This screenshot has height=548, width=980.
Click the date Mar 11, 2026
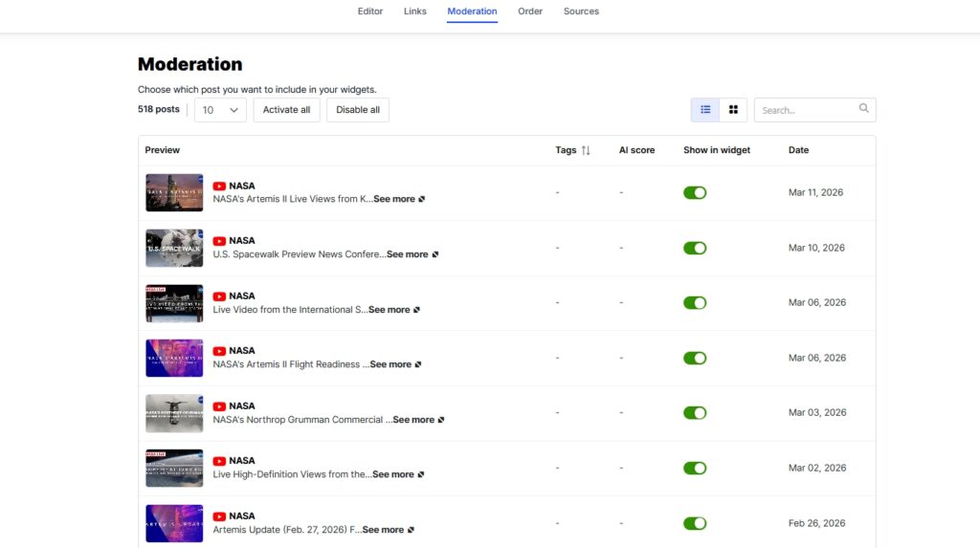[x=815, y=192]
